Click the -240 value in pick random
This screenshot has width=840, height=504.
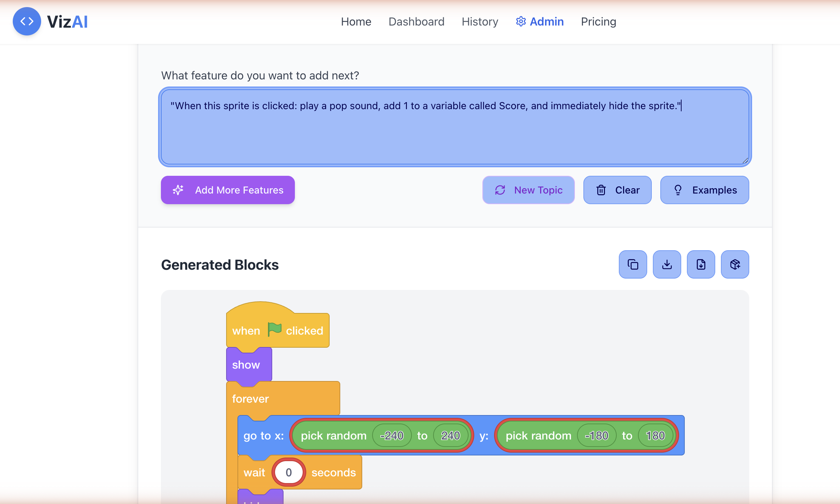tap(392, 435)
